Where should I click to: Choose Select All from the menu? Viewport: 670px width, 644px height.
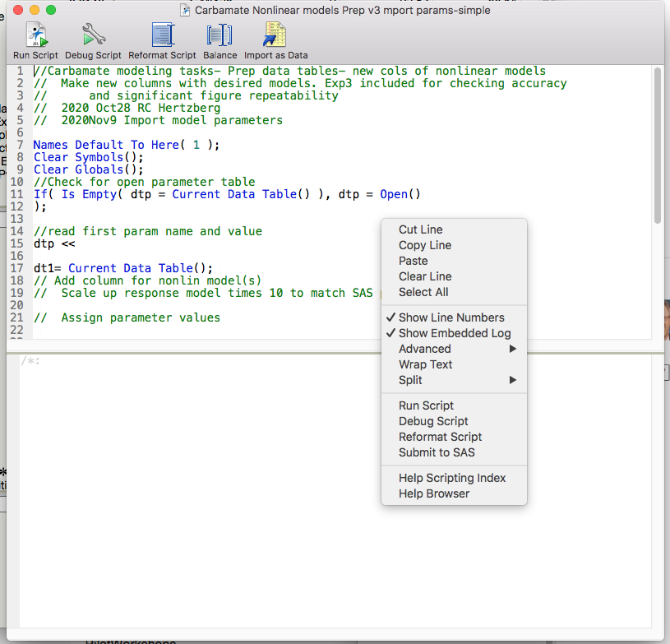[x=423, y=292]
